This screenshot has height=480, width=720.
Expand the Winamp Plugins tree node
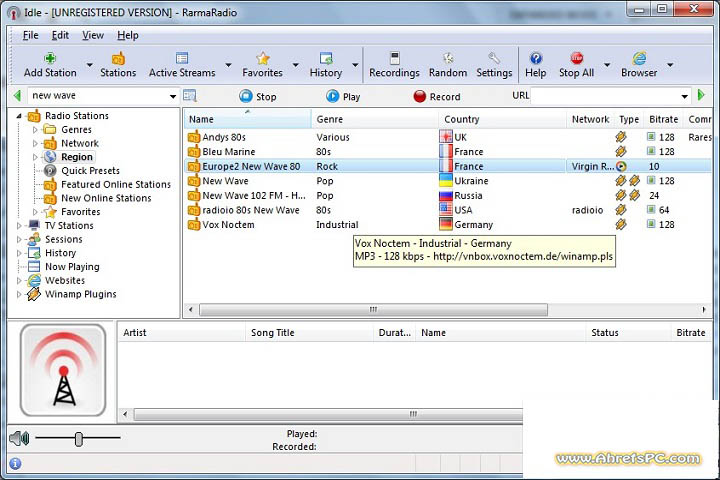click(x=19, y=294)
